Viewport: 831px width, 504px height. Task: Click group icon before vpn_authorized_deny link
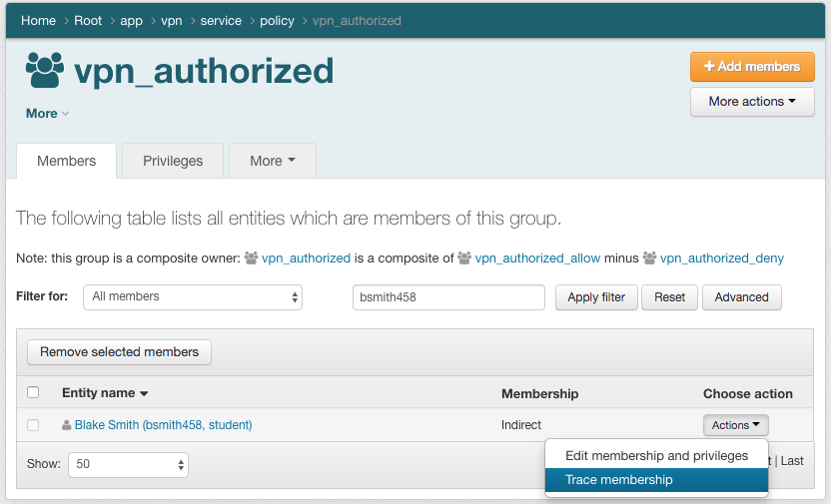(x=650, y=258)
